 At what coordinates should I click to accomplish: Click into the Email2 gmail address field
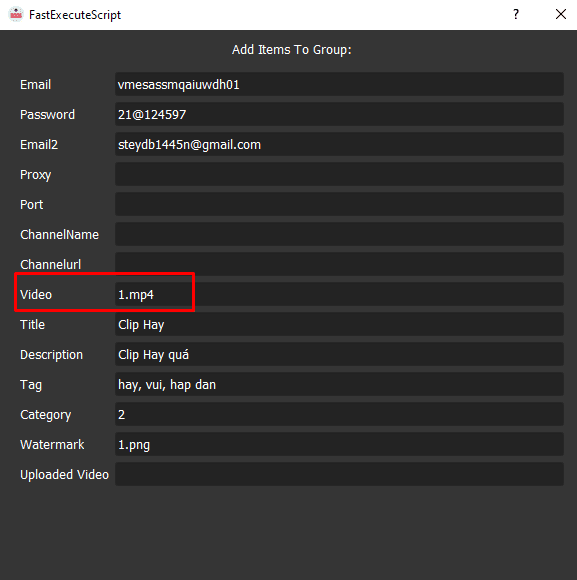click(x=339, y=144)
